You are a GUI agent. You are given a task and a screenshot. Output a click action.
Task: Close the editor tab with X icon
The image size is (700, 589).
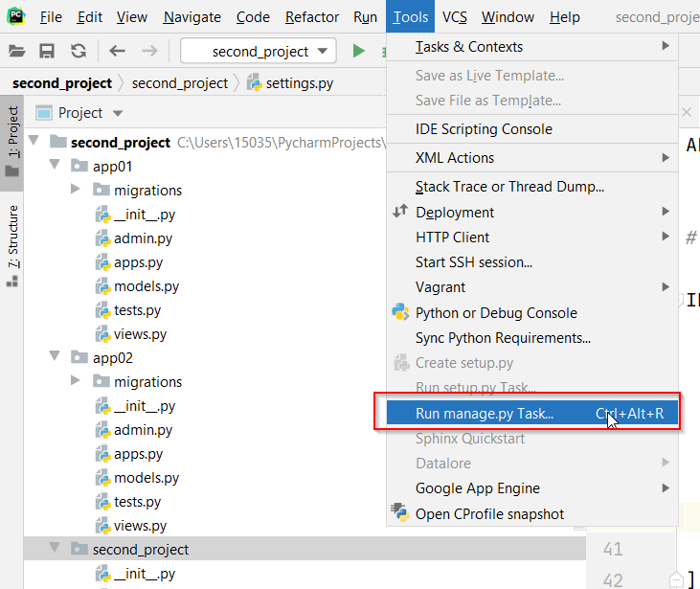[x=687, y=112]
